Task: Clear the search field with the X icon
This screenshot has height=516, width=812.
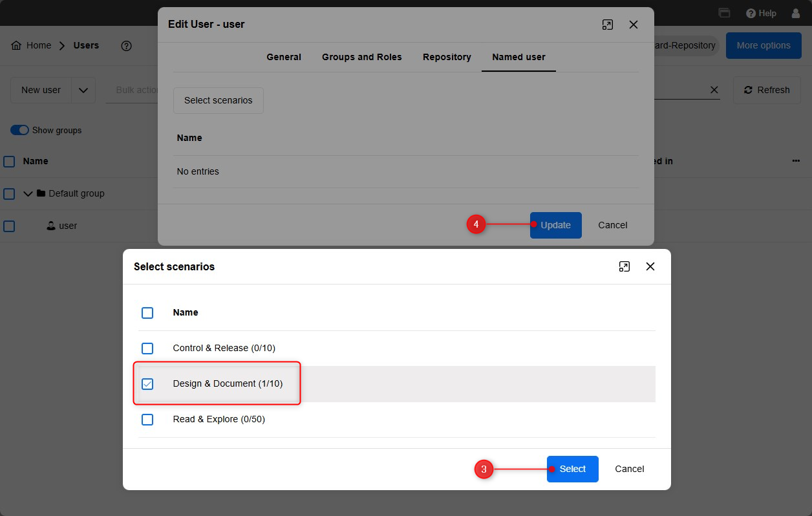Action: click(714, 90)
